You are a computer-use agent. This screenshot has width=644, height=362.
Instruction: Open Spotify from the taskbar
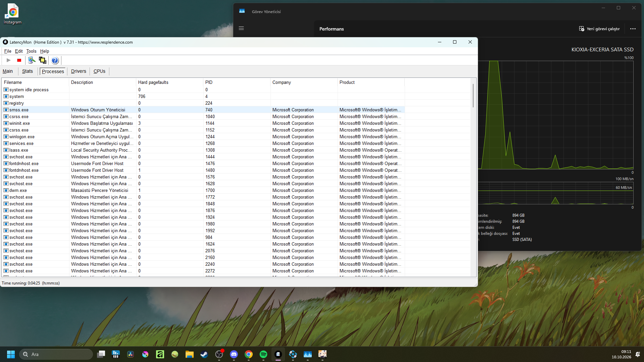point(263,354)
